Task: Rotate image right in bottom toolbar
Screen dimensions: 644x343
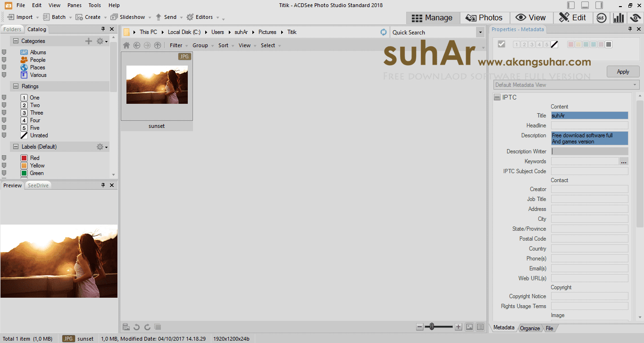Action: 147,327
